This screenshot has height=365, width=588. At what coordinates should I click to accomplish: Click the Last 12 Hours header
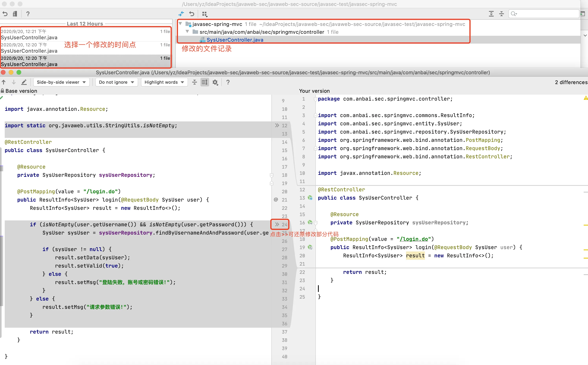85,24
